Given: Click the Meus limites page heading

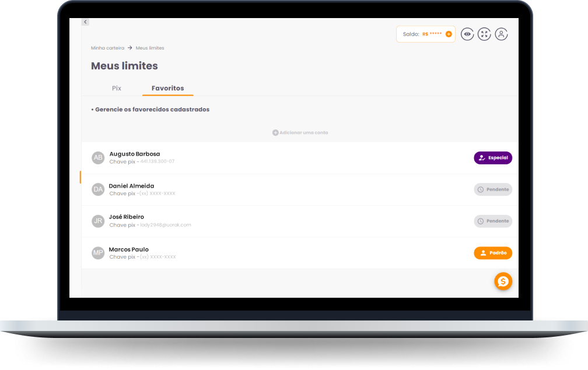Looking at the screenshot, I should (x=124, y=66).
